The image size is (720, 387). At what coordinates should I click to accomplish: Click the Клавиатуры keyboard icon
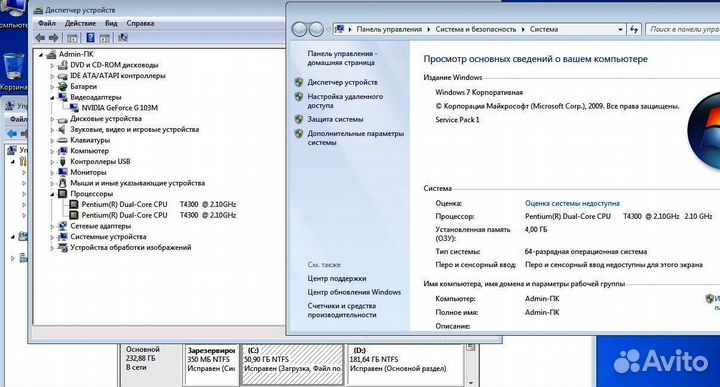[63, 140]
